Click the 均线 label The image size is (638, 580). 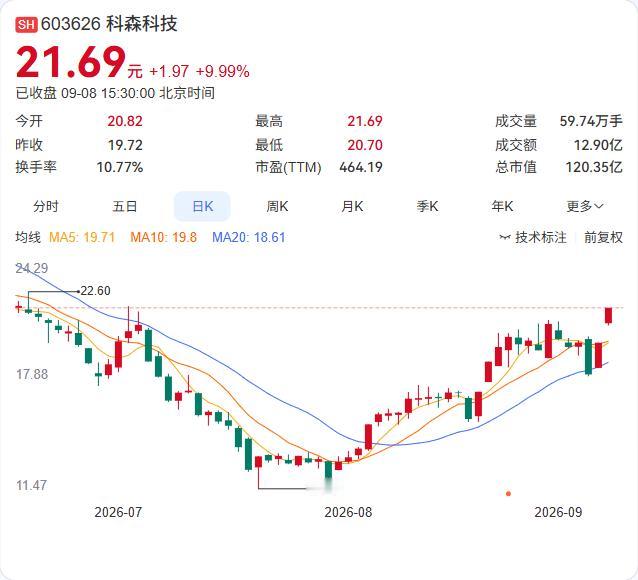click(x=28, y=237)
